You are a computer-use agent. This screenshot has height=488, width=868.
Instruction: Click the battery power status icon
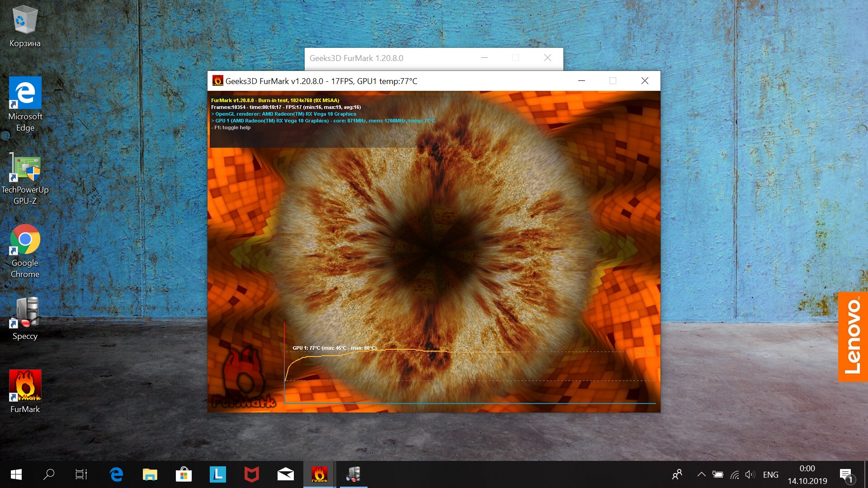coord(718,474)
